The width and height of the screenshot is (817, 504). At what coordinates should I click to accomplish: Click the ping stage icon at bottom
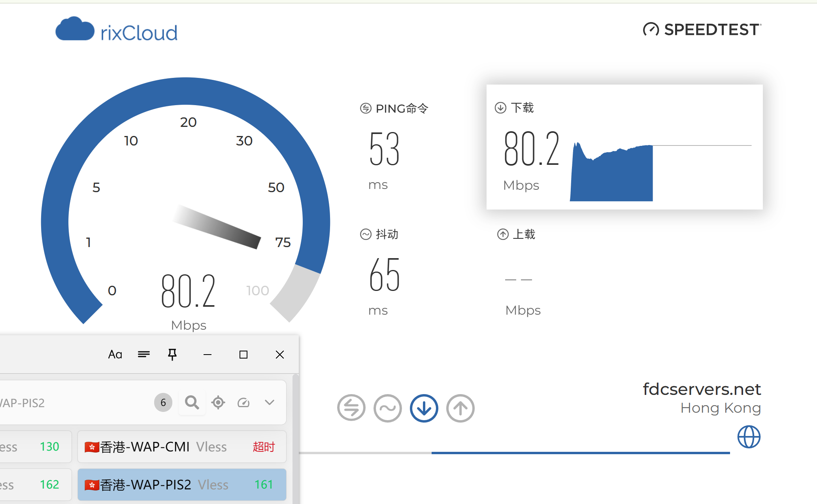click(351, 408)
